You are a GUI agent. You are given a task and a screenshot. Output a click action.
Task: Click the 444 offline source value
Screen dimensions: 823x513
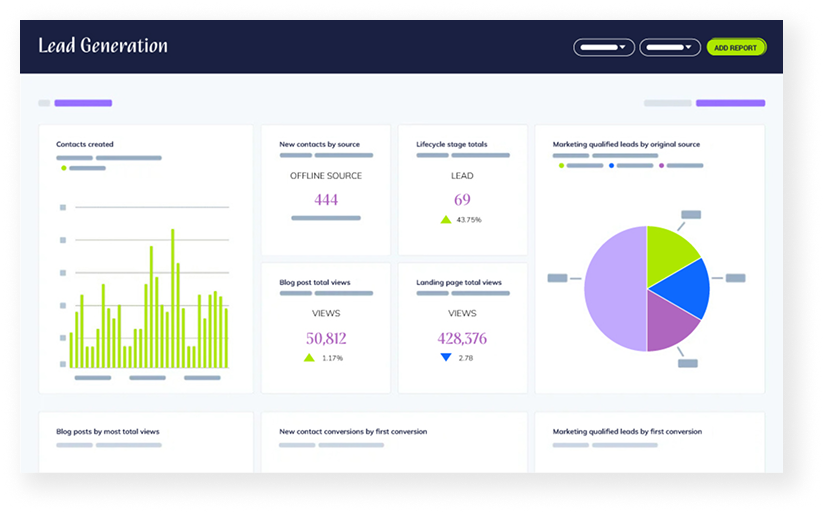pos(326,200)
